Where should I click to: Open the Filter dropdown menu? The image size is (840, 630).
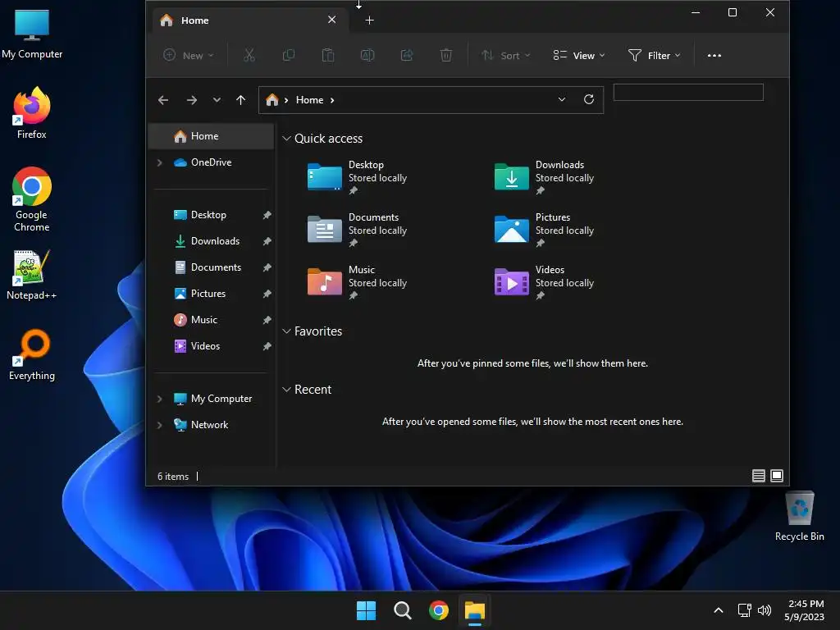(655, 55)
